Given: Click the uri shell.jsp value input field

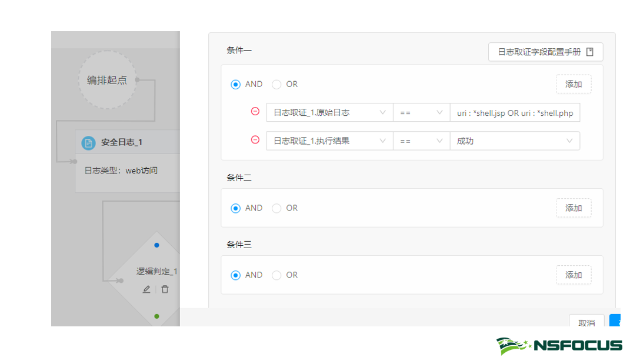Looking at the screenshot, I should pos(515,112).
